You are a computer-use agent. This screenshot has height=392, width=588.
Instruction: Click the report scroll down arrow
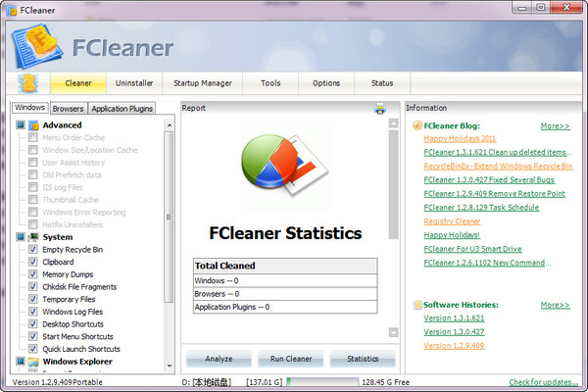[x=393, y=332]
